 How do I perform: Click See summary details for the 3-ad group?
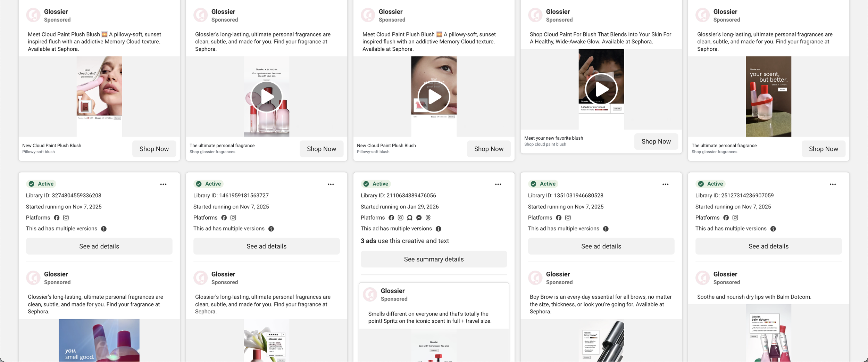coord(434,259)
